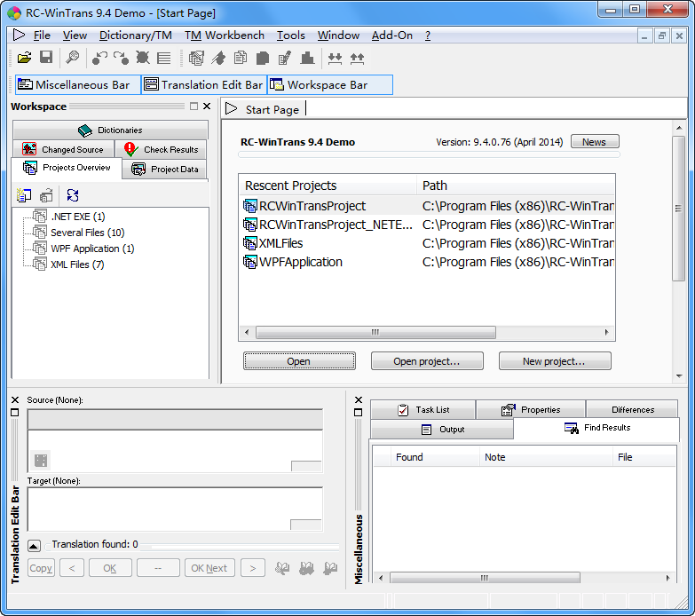
Task: Click the News button
Action: [x=595, y=142]
